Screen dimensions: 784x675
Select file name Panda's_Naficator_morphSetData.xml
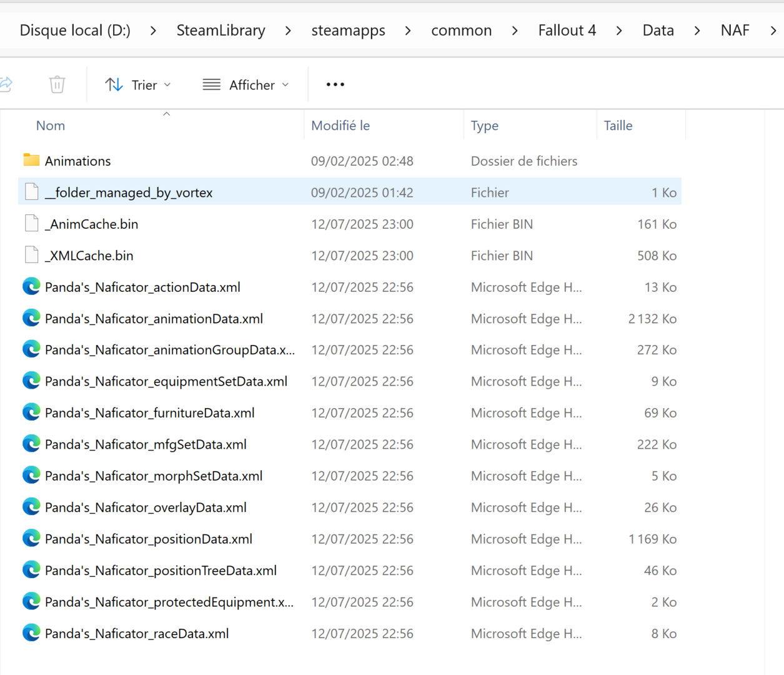coord(154,476)
